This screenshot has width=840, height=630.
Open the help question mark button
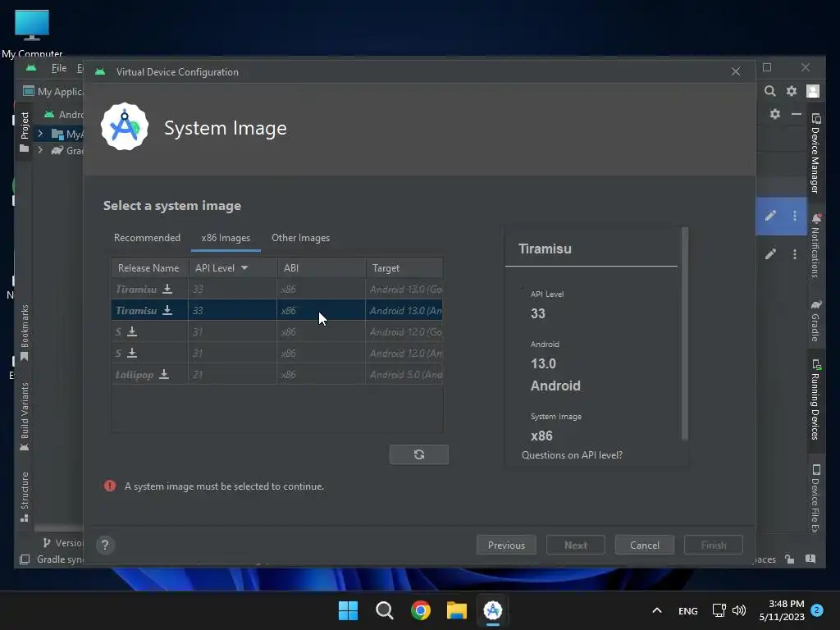(x=105, y=546)
